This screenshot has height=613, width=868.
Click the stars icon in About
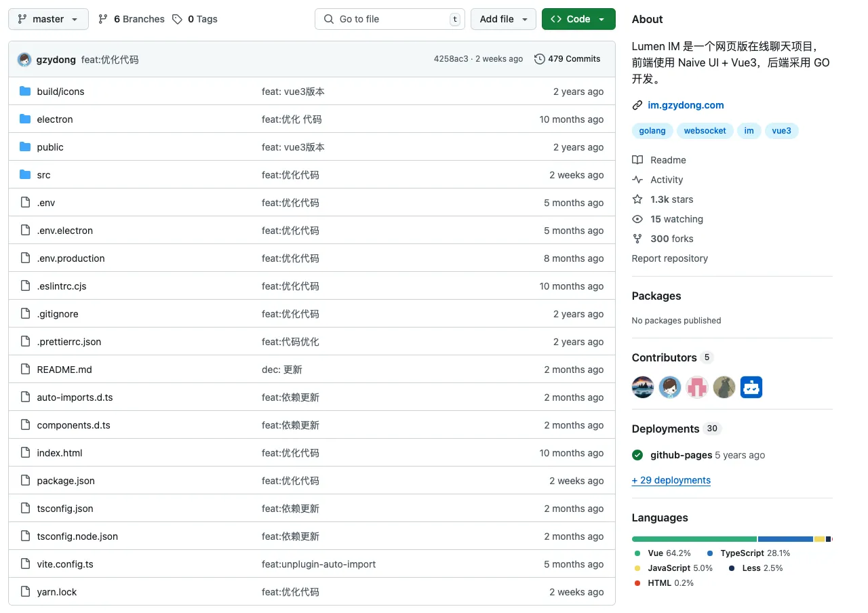point(637,199)
